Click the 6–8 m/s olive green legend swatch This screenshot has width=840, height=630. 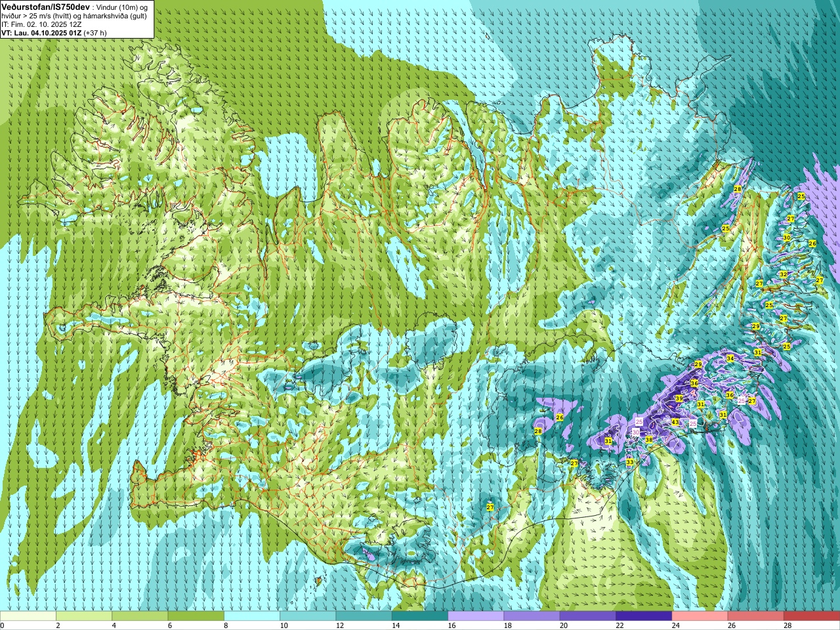(x=196, y=616)
